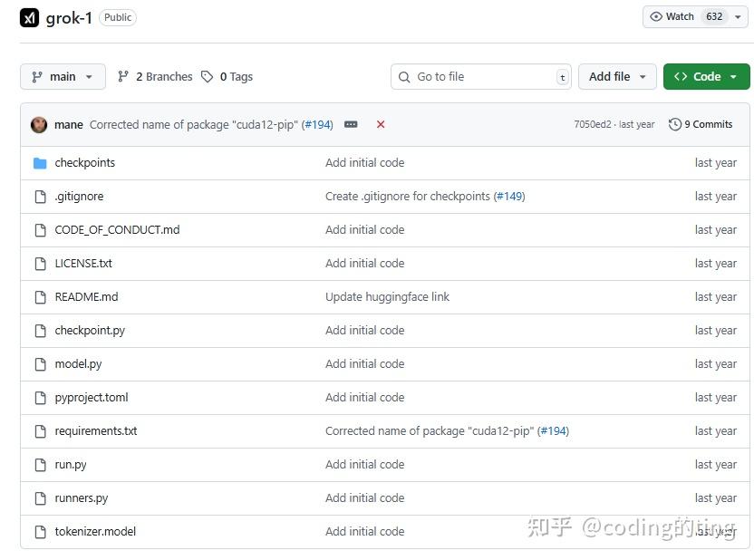The width and height of the screenshot is (754, 560).
Task: Click the file icon next to tokenizer.model
Action: click(41, 532)
